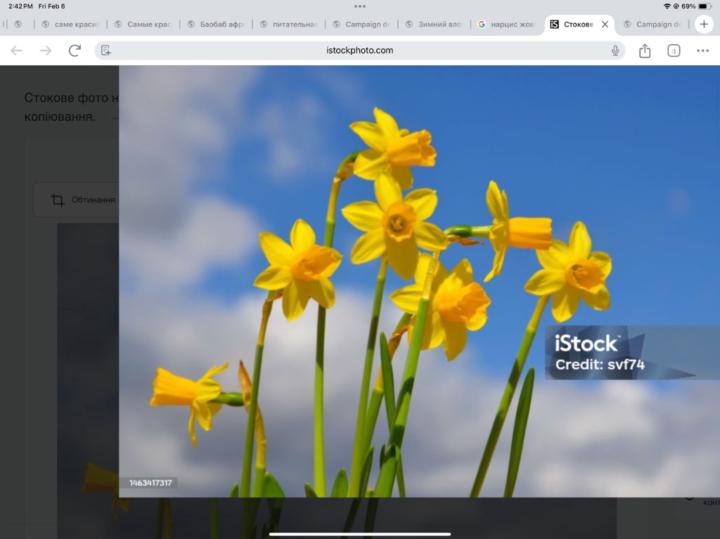Open the питательна tab
The height and width of the screenshot is (539, 720).
288,24
